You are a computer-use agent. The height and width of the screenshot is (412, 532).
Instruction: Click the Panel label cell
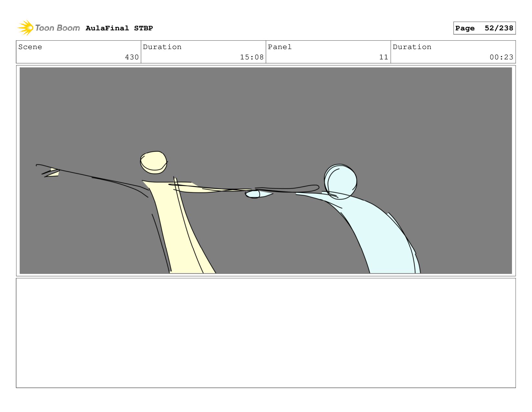point(328,52)
